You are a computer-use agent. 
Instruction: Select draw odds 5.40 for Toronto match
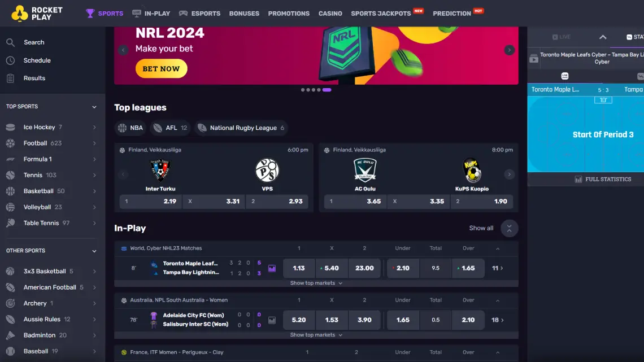point(332,268)
